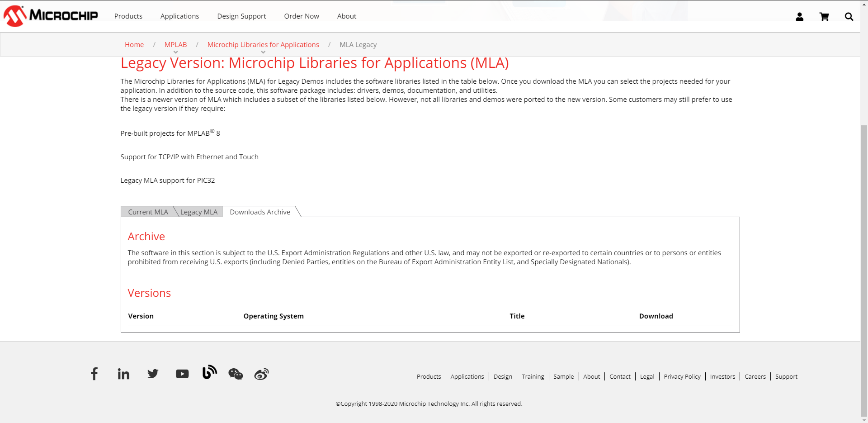Open the Order Now menu

point(302,16)
